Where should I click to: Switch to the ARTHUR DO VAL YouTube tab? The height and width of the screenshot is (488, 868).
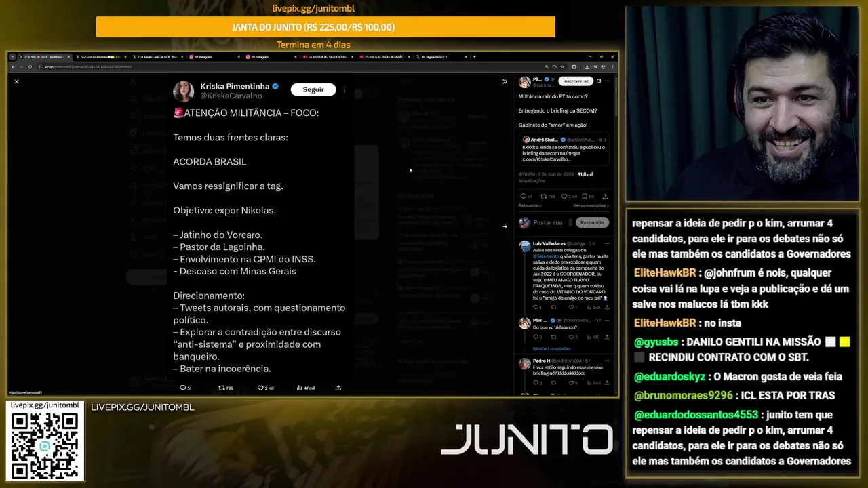(328, 57)
